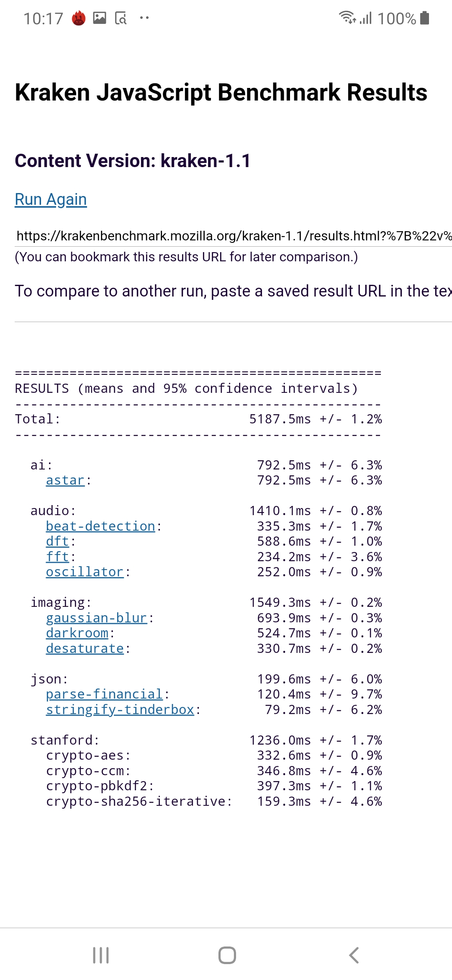Screen dimensions: 452x980
Task: Open the gaussian-blur test link
Action: pyautogui.click(x=96, y=618)
